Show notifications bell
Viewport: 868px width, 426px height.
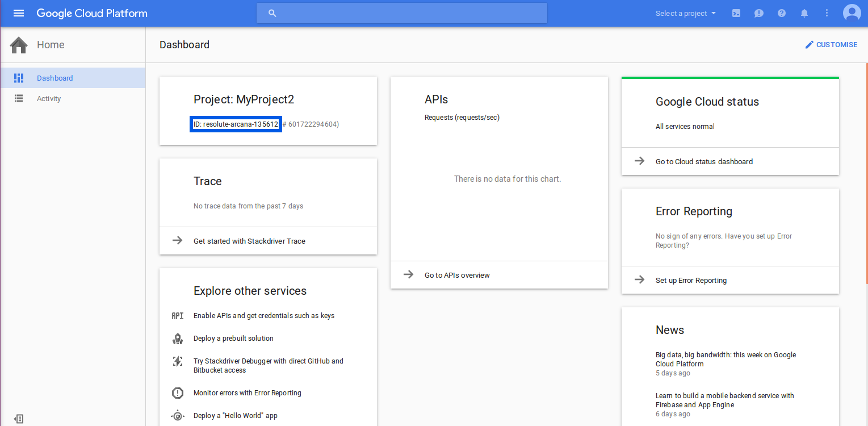804,13
